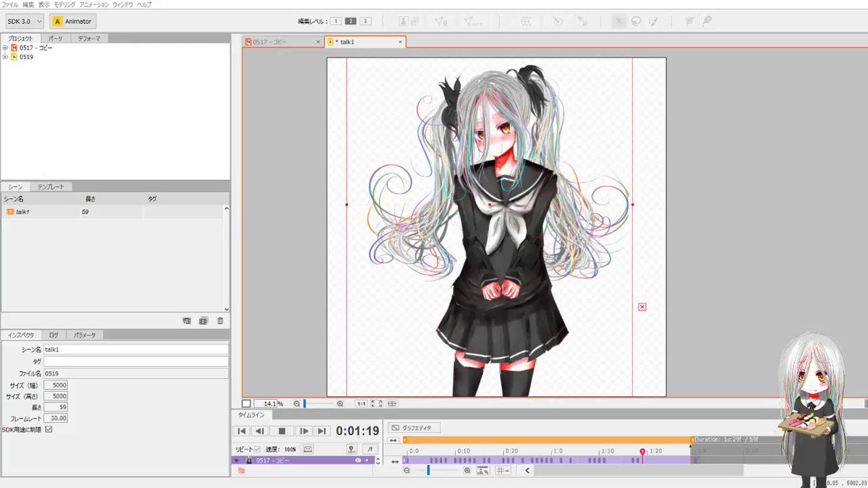868x488 pixels.
Task: Open the グラフエディタ graph editor
Action: (414, 427)
